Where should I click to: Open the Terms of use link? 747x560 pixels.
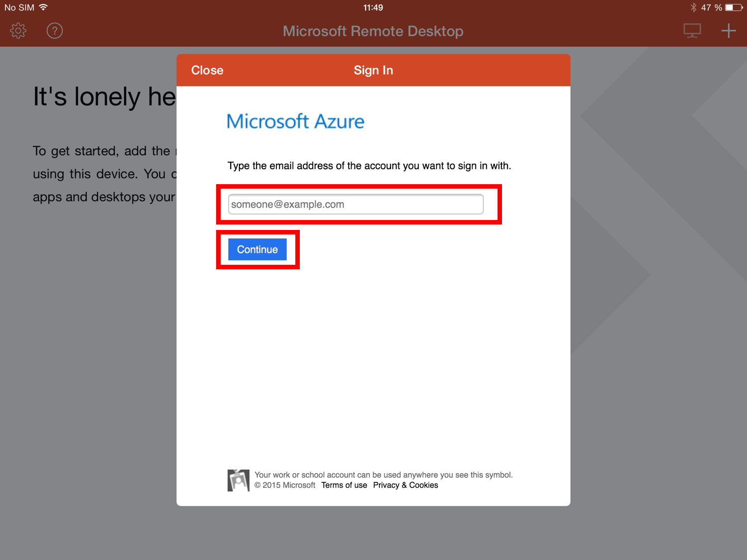click(x=344, y=485)
